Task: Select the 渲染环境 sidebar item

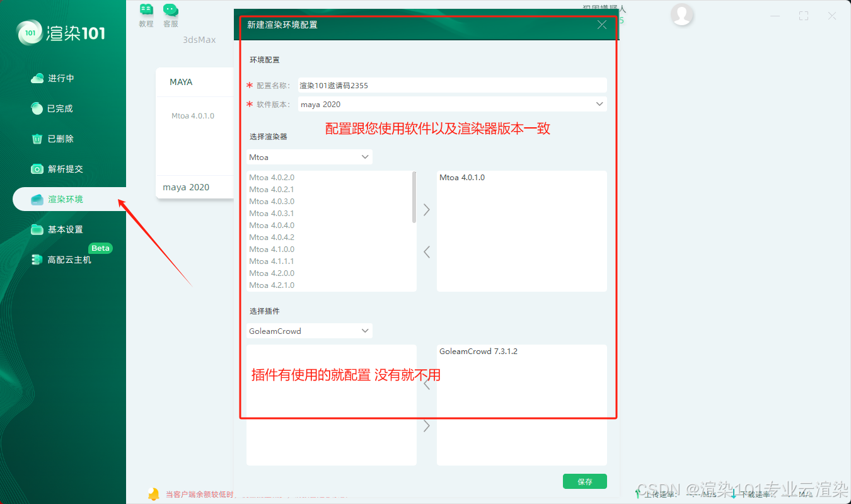Action: pyautogui.click(x=69, y=199)
